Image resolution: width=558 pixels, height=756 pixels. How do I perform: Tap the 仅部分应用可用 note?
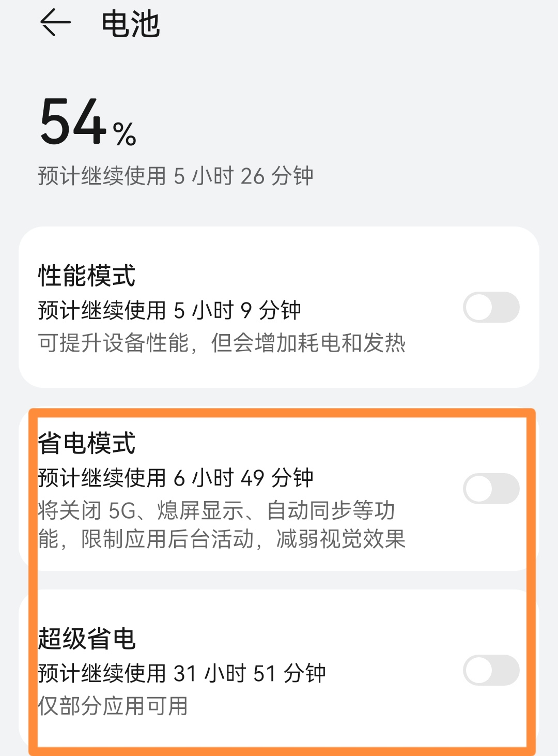coord(113,706)
